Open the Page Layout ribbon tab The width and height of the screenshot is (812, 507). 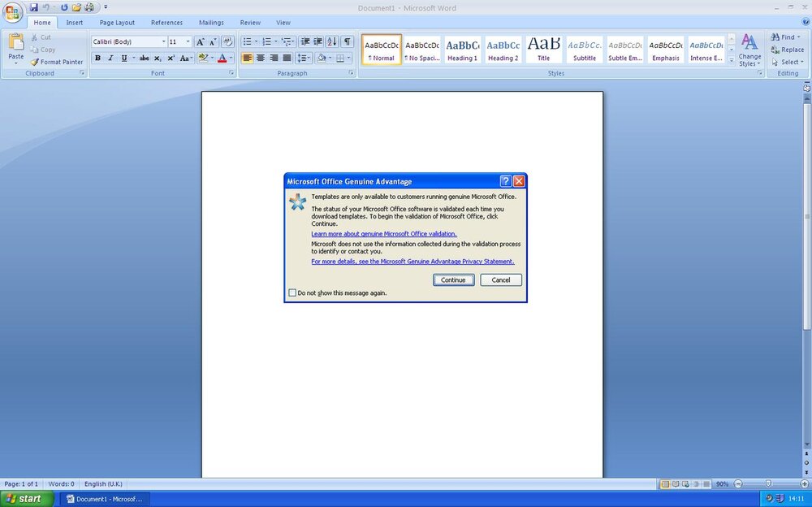tap(117, 23)
